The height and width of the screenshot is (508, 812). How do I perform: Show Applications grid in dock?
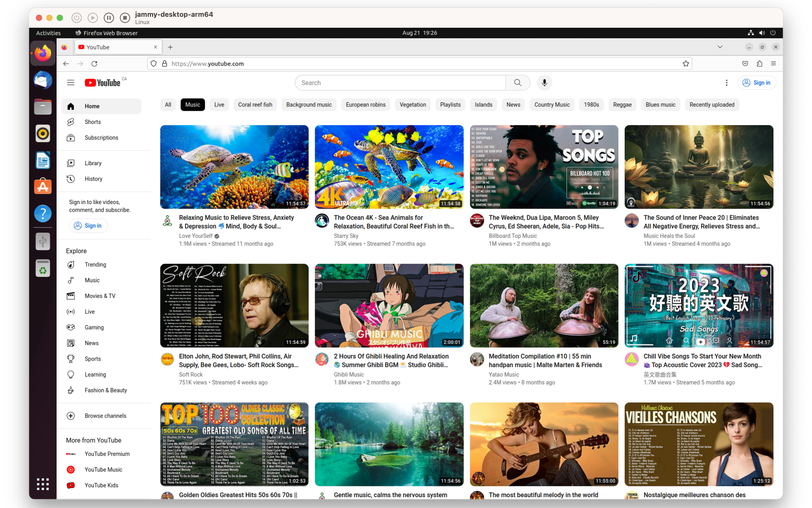[x=43, y=484]
